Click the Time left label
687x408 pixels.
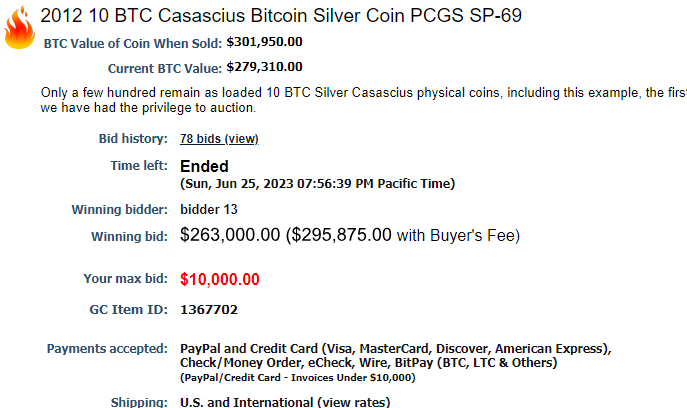click(x=139, y=166)
